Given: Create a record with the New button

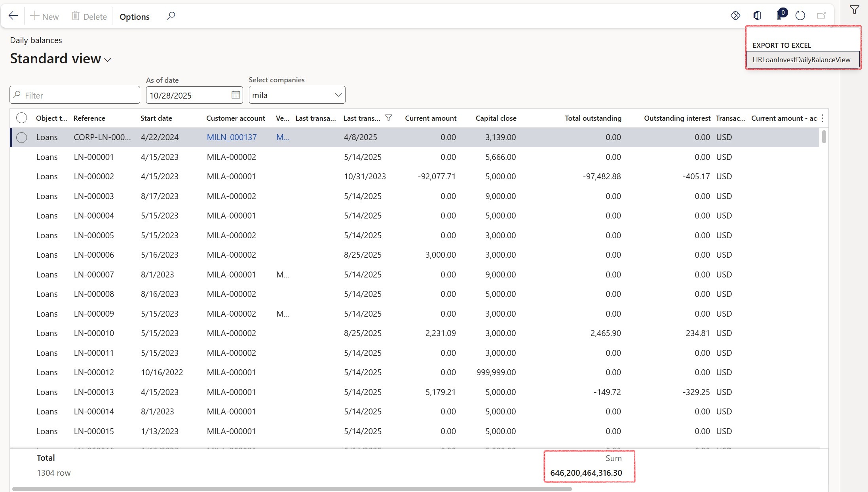Looking at the screenshot, I should 44,16.
